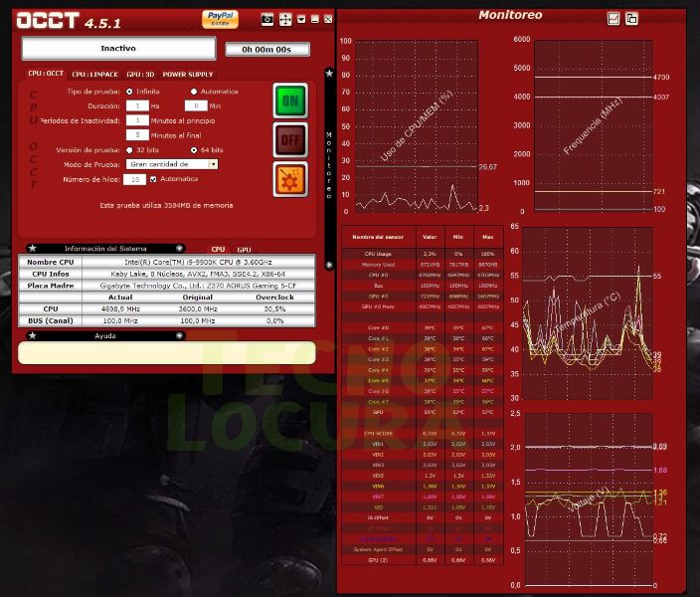Screen dimensions: 700x597
Task: Click the Monitoreo graph toggle icon
Action: (613, 19)
